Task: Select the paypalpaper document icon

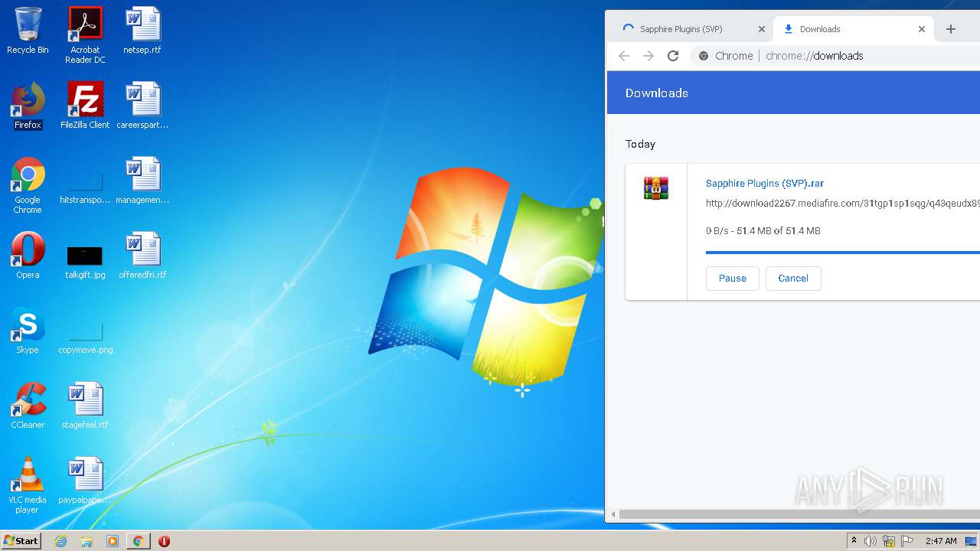Action: coord(85,481)
